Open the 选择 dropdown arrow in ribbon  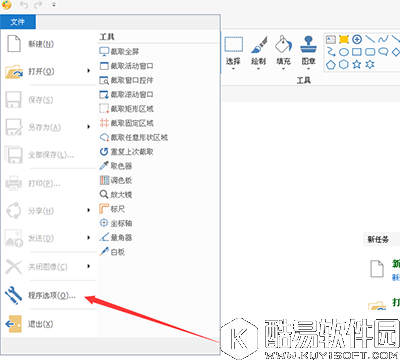click(233, 69)
